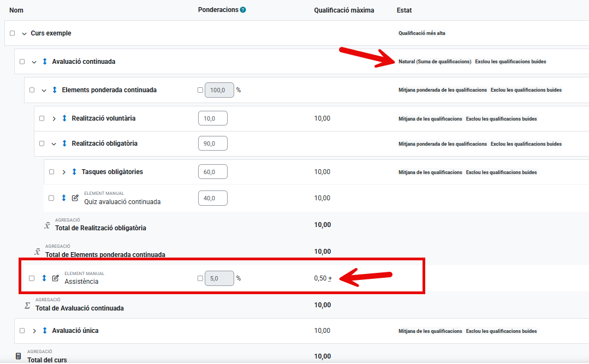Click the Tasques obligàtories weight field 60,0
Viewport: 589px width, 364px height.
pyautogui.click(x=212, y=172)
